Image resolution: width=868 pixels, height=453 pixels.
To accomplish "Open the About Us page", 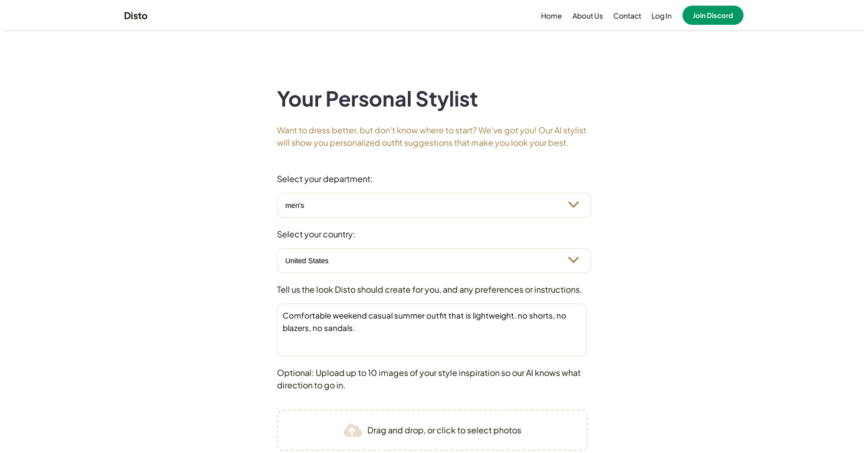I will [587, 16].
